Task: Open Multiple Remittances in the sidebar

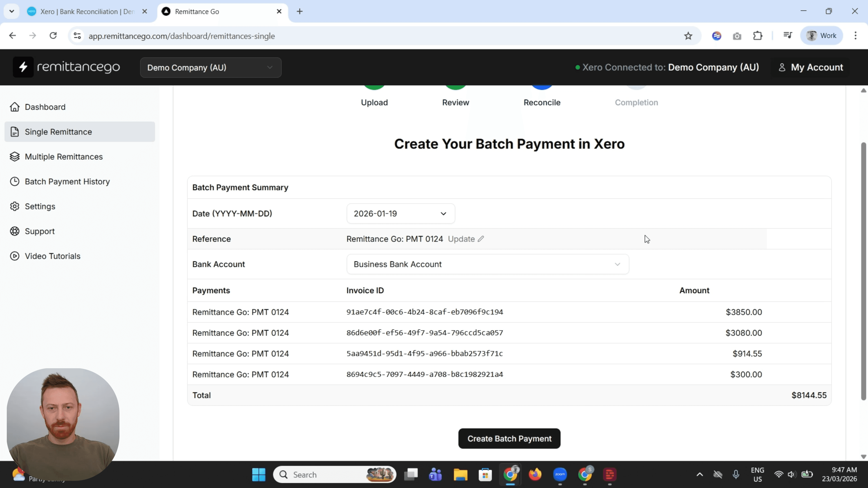Action: point(80,157)
